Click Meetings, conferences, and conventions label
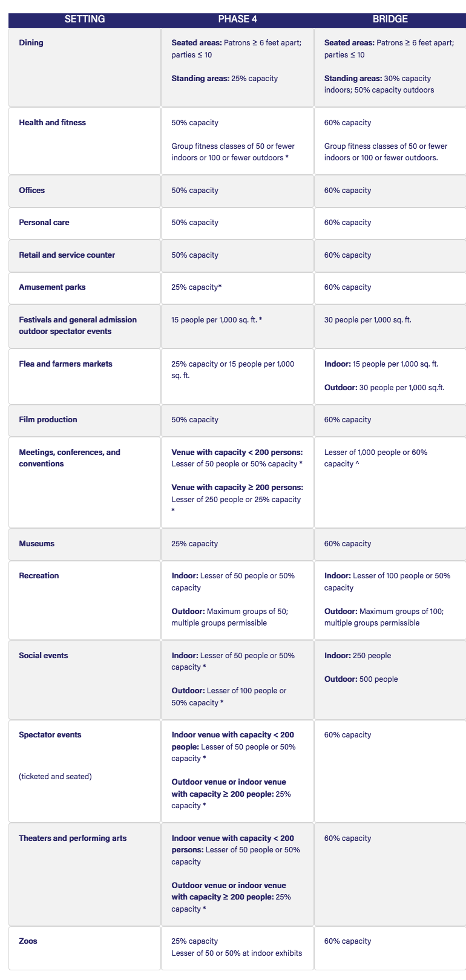Image resolution: width=466 pixels, height=980 pixels. pos(69,458)
